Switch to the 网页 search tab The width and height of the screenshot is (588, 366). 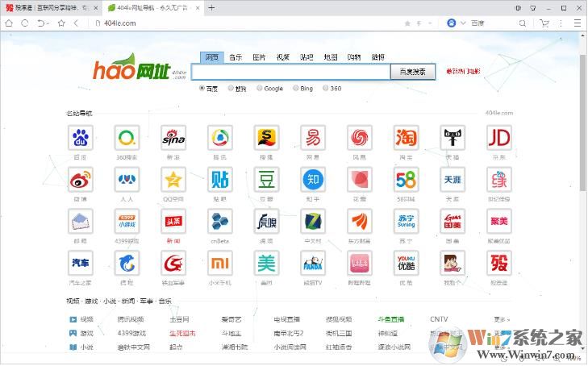pos(212,57)
